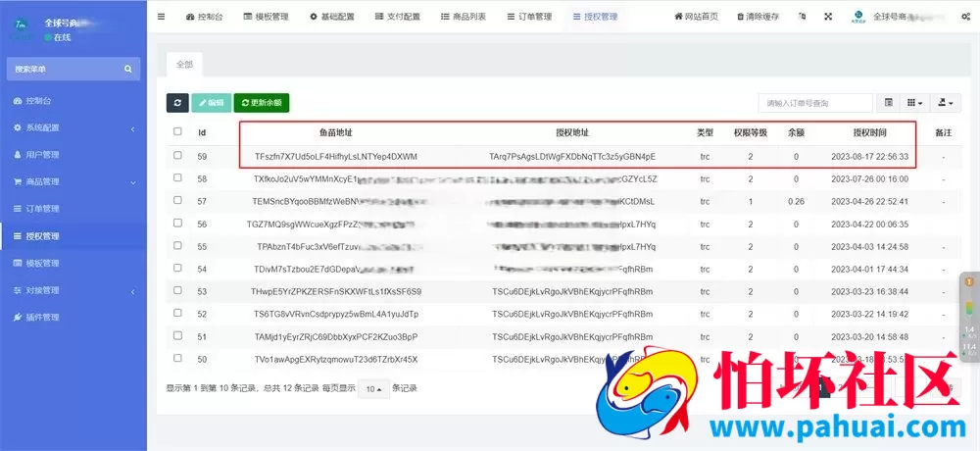Check the box for row Id 59
Image resolution: width=980 pixels, height=451 pixels.
click(177, 156)
